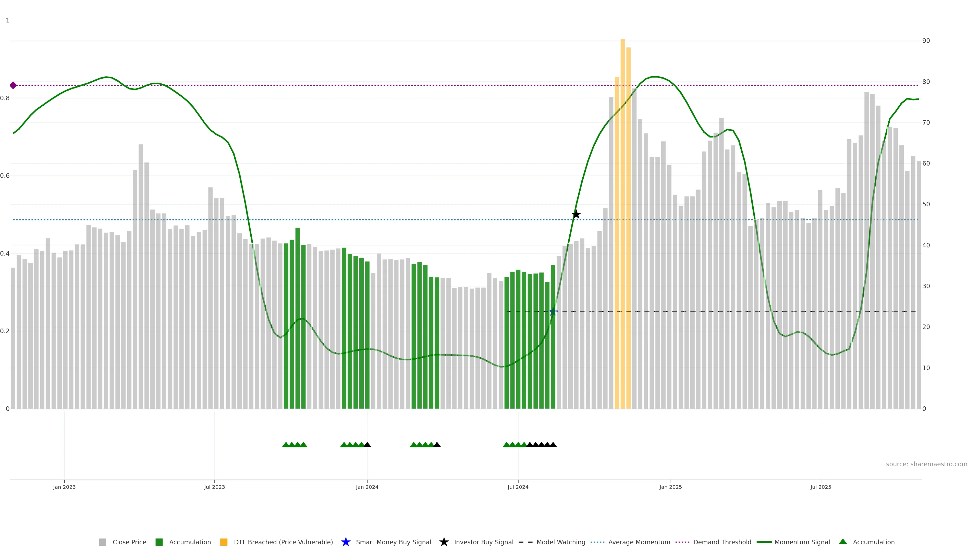Click the purple diamond Demand Threshold marker
The height and width of the screenshot is (551, 980).
[x=13, y=85]
